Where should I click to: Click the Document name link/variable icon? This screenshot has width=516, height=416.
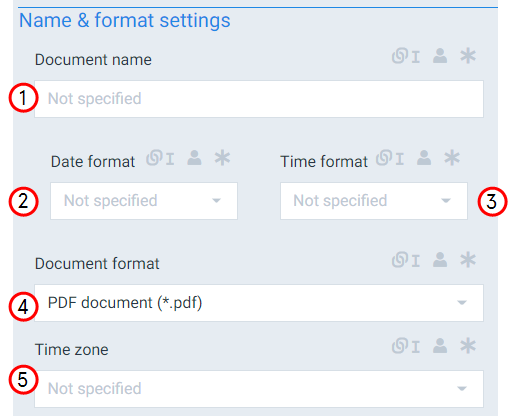[x=406, y=56]
